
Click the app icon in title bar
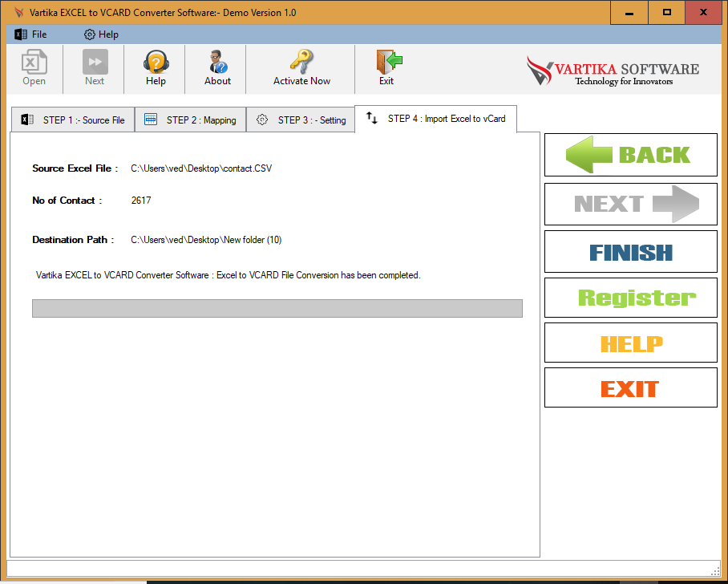tap(19, 13)
